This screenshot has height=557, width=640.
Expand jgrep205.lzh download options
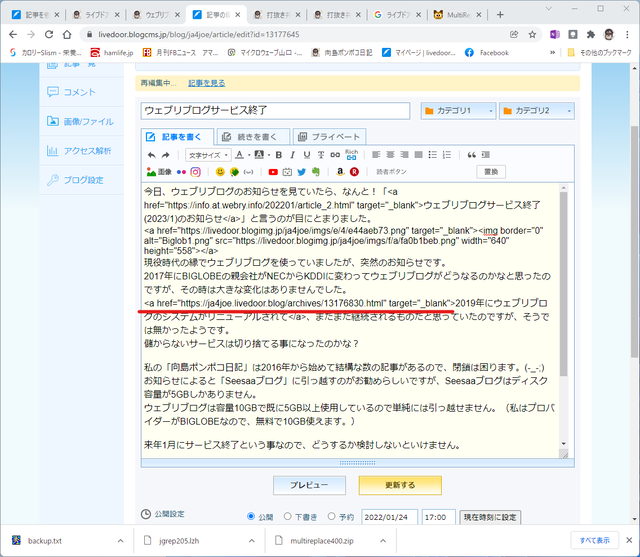point(252,541)
